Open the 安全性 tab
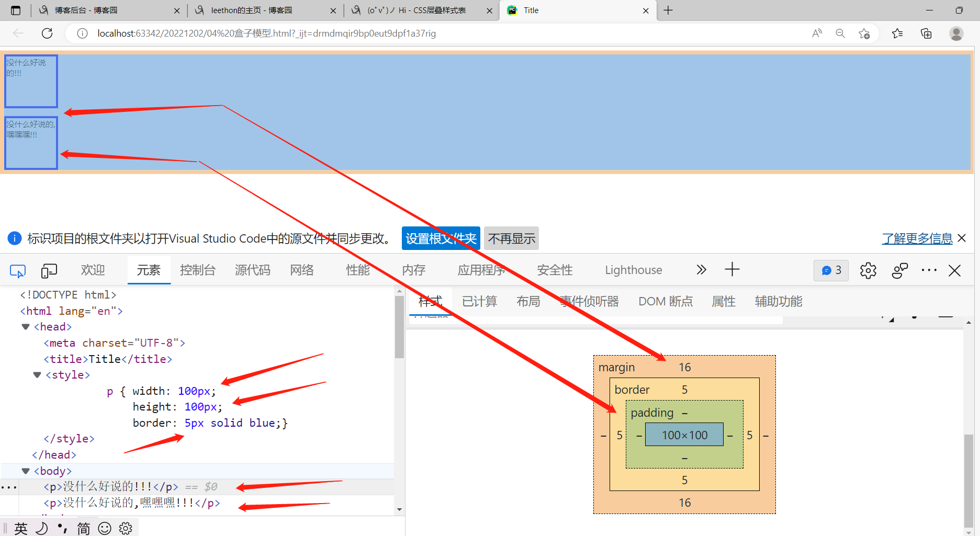The height and width of the screenshot is (536, 980). (555, 270)
